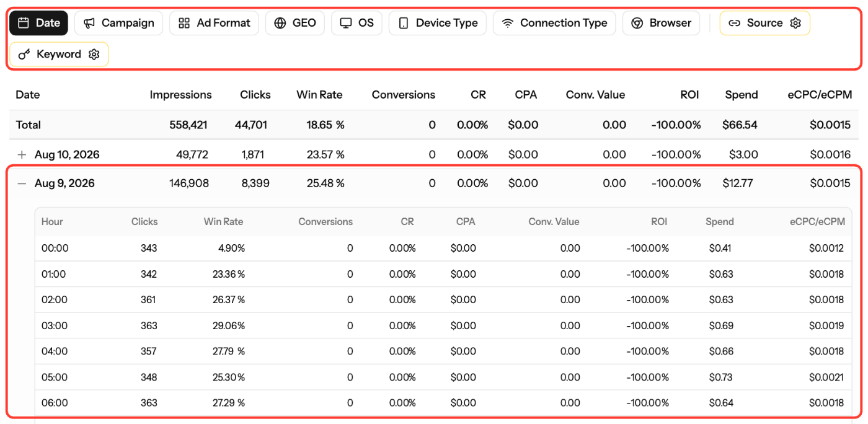Click eCPC value $0.0021
The width and height of the screenshot is (868, 424).
point(826,377)
